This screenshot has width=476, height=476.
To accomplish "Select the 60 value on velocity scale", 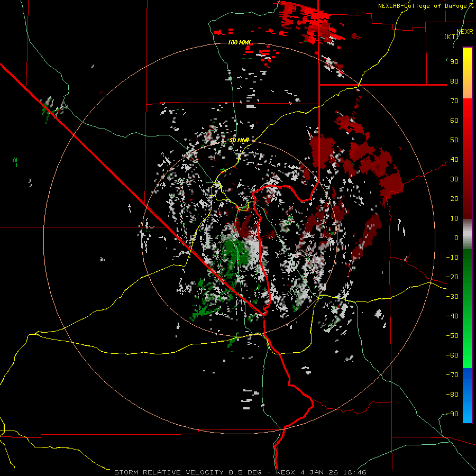I will 454,121.
